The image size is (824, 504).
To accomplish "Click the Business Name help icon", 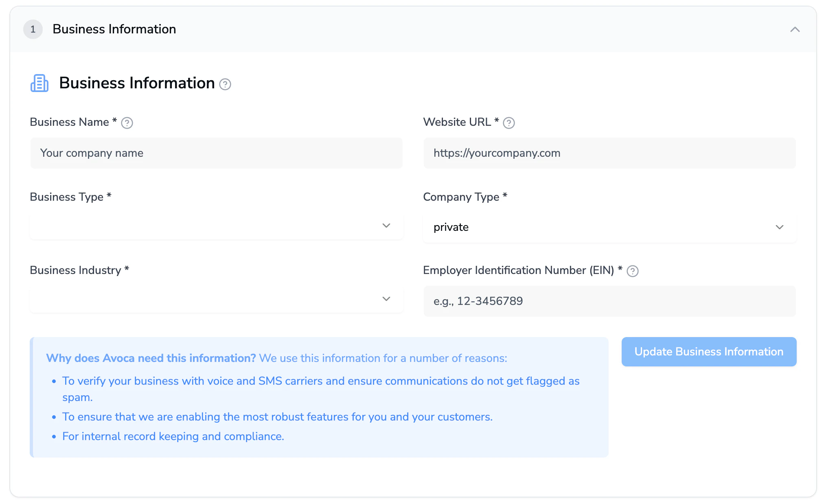I will [x=127, y=123].
